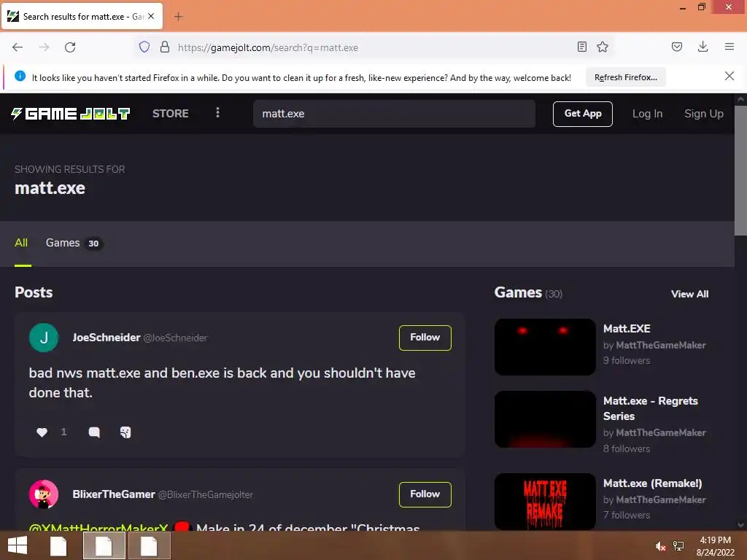Go back using the browser back arrow
This screenshot has height=560, width=747.
[x=18, y=47]
